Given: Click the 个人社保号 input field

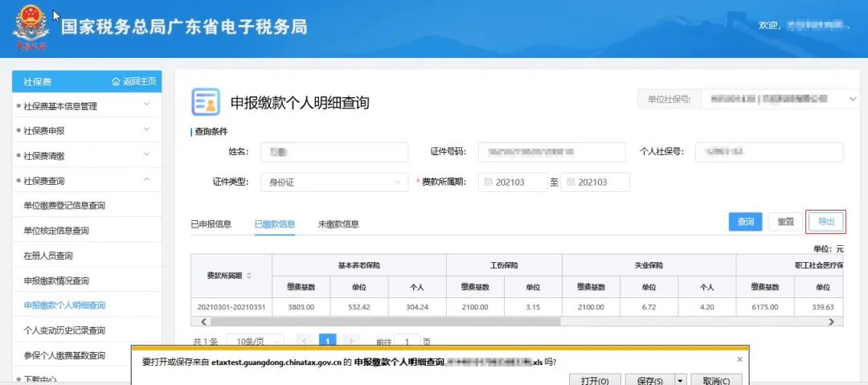Looking at the screenshot, I should (769, 152).
